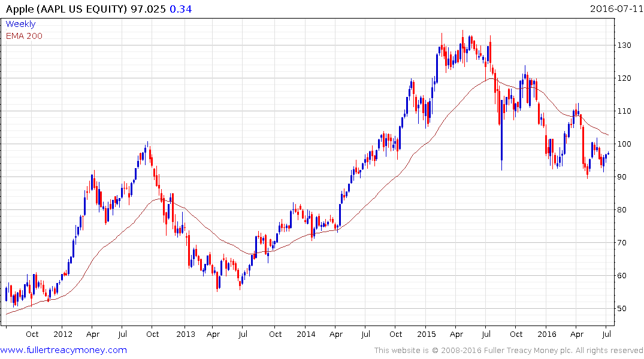The height and width of the screenshot is (359, 644).
Task: Click the www.fullertreacymoney.com link
Action: pyautogui.click(x=64, y=350)
